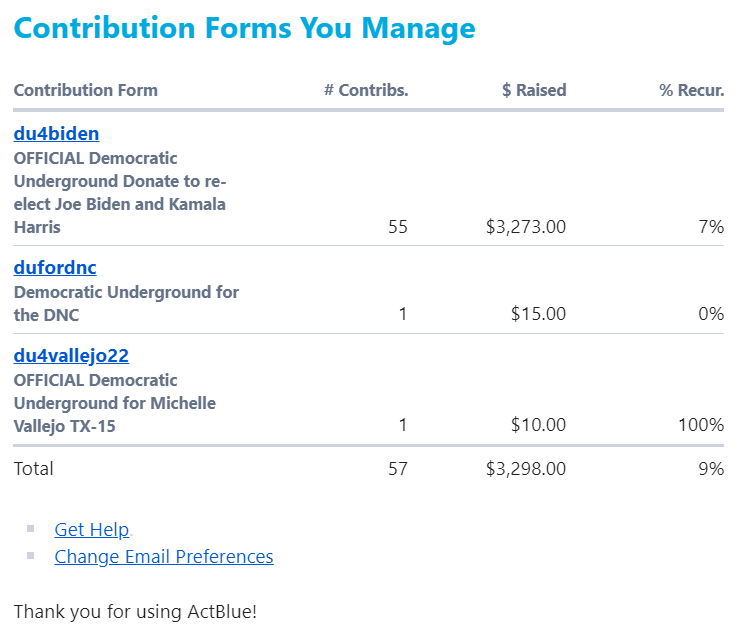Click the Contribution Forms You Manage heading
The height and width of the screenshot is (638, 740).
(244, 28)
